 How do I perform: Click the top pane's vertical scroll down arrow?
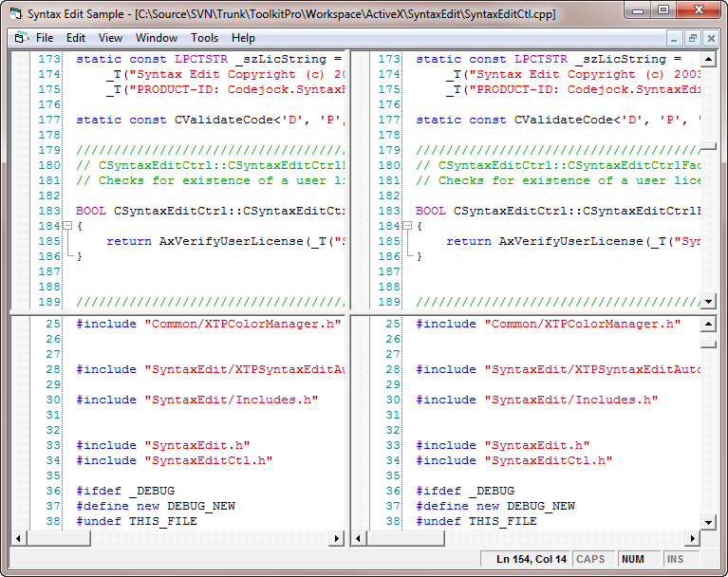pos(708,301)
